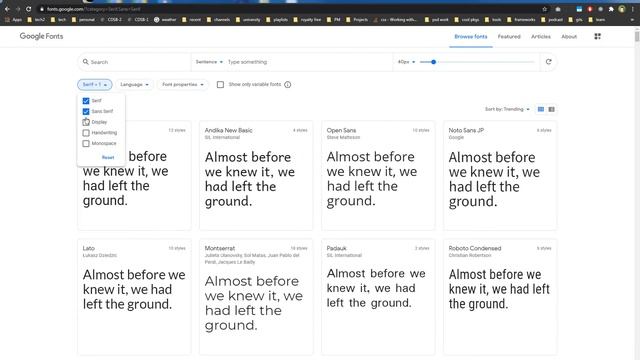The height and width of the screenshot is (360, 640).
Task: Switch to grid view layout icon
Action: tap(541, 109)
